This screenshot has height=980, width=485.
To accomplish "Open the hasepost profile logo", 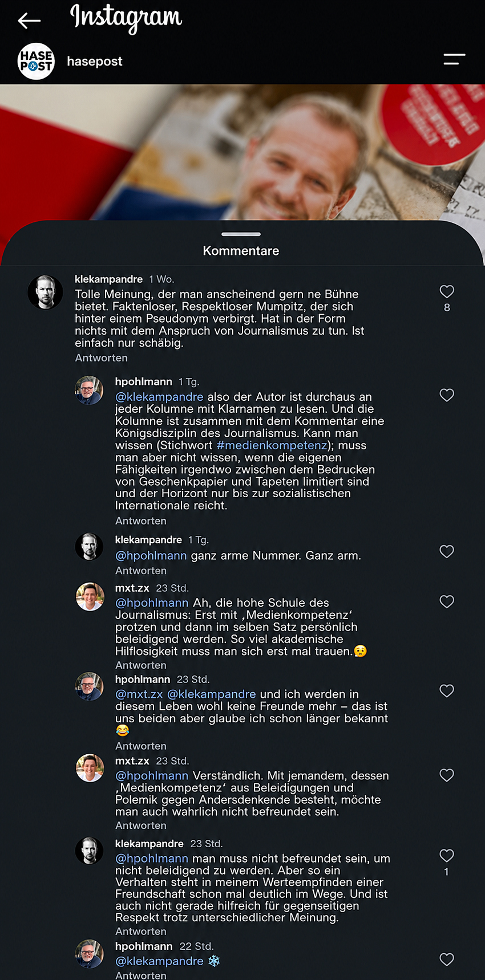I will pyautogui.click(x=36, y=61).
